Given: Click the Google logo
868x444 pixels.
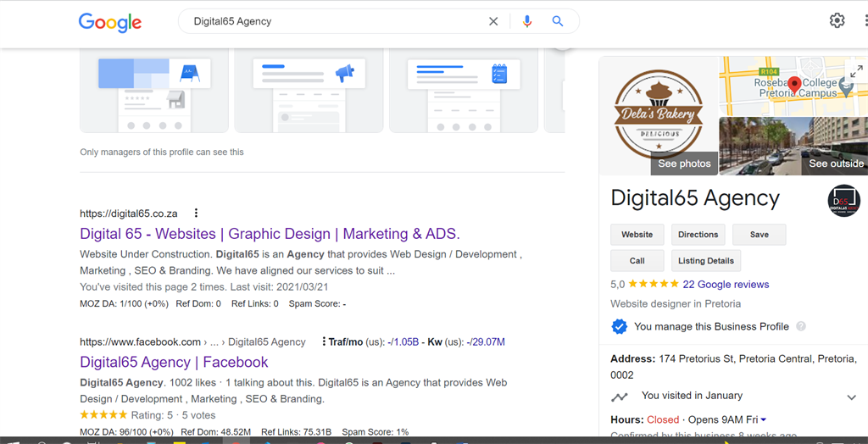Looking at the screenshot, I should [110, 22].
